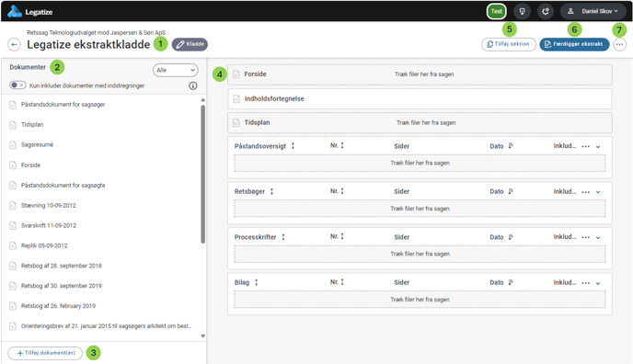This screenshot has height=364, width=633.
Task: Click the Tidsplan section drop zone
Action: [420, 122]
